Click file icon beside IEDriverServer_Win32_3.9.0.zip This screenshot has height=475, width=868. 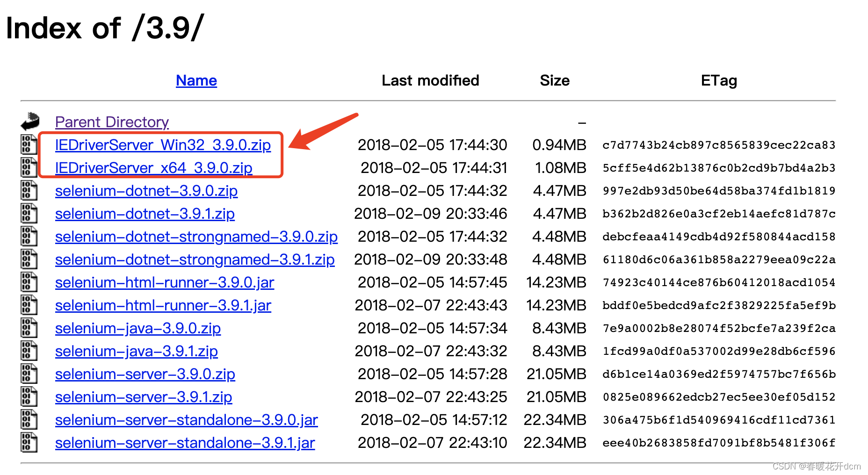tap(29, 144)
